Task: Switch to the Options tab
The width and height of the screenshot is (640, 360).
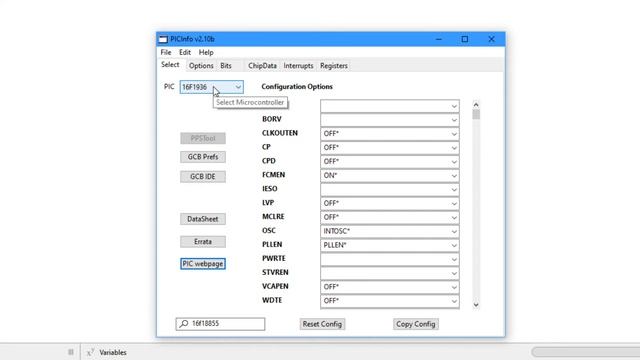Action: (x=201, y=66)
